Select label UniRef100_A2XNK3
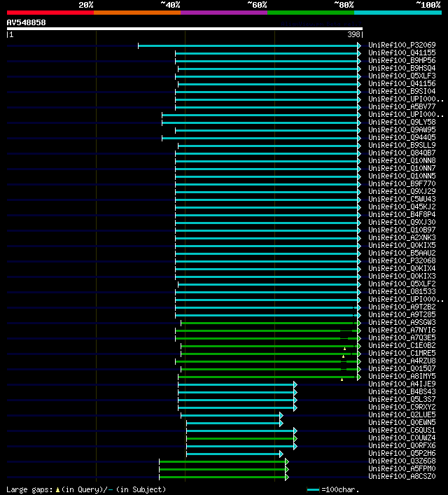Image resolution: width=448 pixels, height=495 pixels. (x=402, y=238)
